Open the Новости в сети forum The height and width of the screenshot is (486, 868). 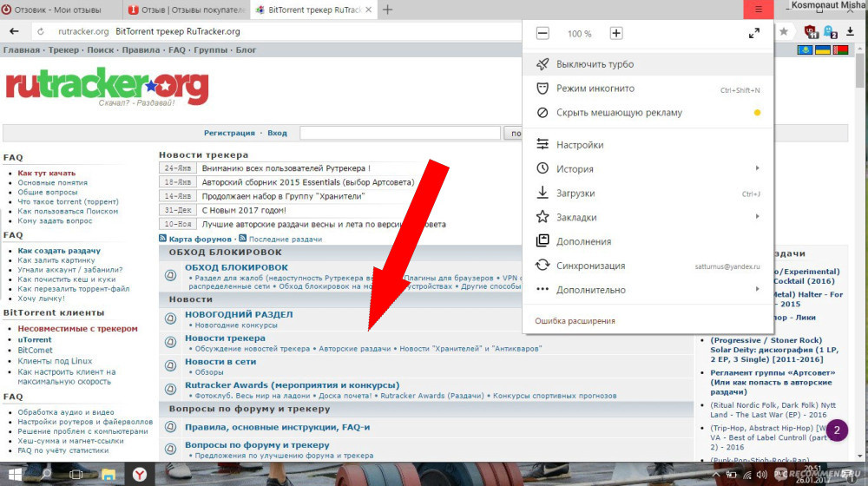click(220, 362)
